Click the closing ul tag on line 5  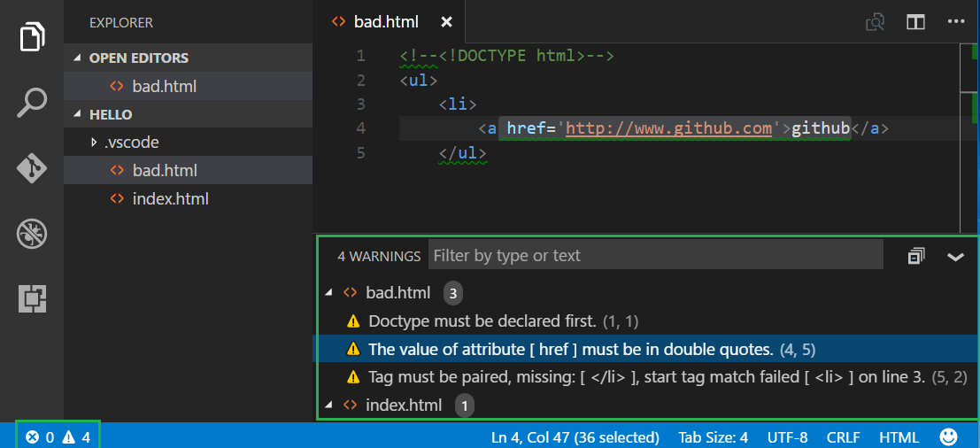click(462, 153)
